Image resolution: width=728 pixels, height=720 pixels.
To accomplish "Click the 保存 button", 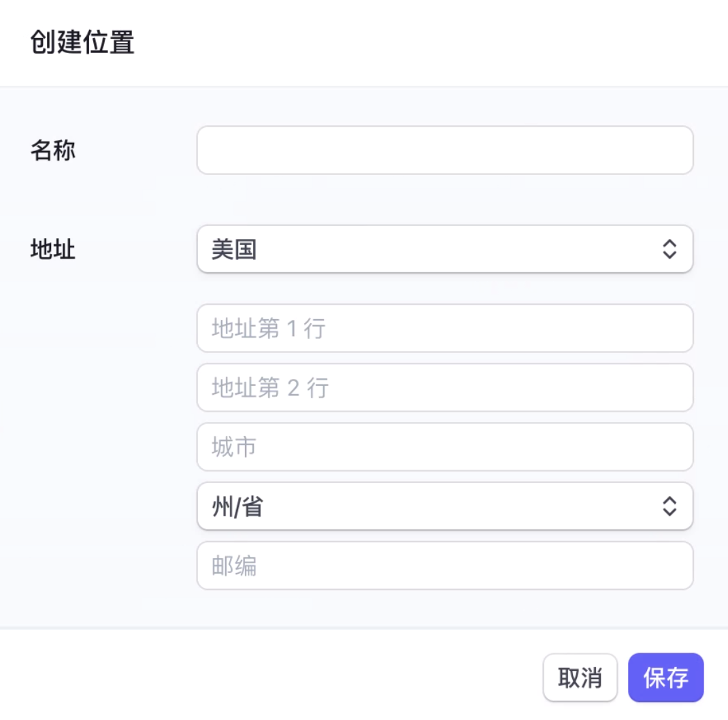I will [x=666, y=677].
